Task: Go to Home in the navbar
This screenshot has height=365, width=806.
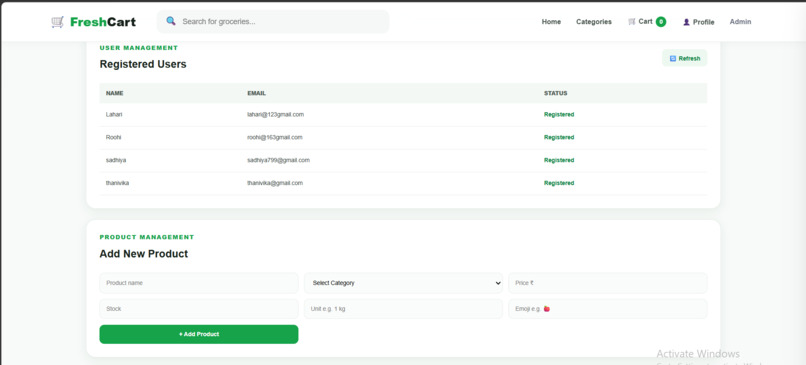Action: pyautogui.click(x=551, y=22)
